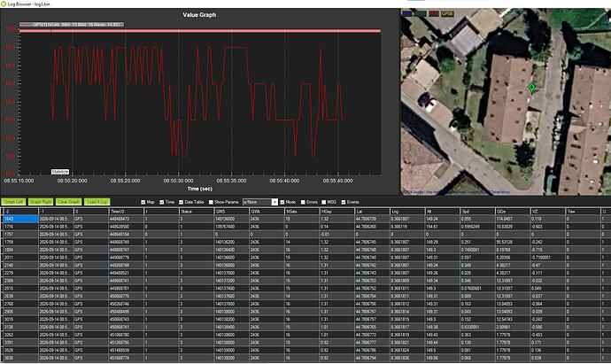This screenshot has width=611, height=364.
Task: Click GCrs value 174.0457
Action: point(505,219)
